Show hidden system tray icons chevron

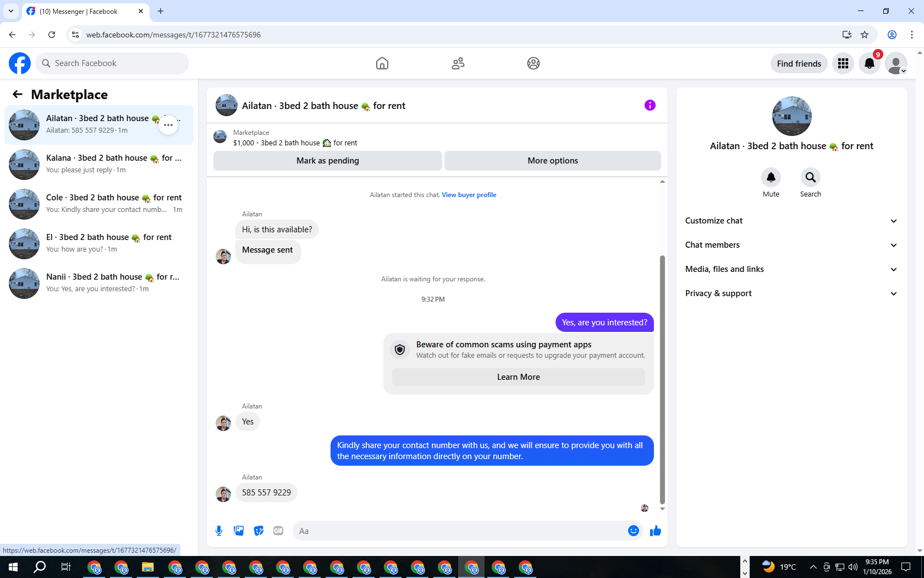pos(813,567)
